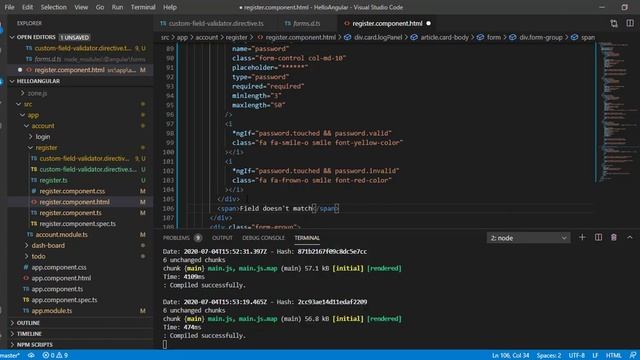Open app.component.spec.ts file
This screenshot has height=360, width=640.
[64, 300]
